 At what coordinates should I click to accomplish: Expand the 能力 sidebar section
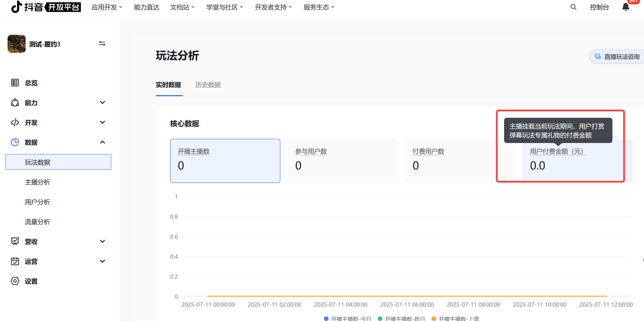click(102, 102)
